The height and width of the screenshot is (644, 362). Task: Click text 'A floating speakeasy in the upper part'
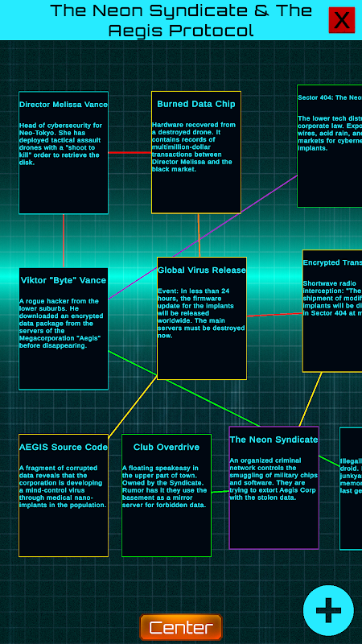click(160, 472)
